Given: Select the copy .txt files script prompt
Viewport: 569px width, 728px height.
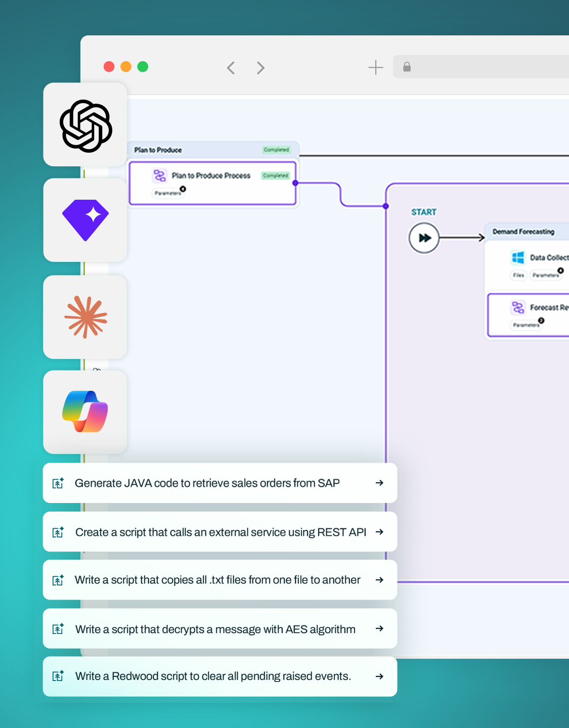Looking at the screenshot, I should (x=220, y=580).
